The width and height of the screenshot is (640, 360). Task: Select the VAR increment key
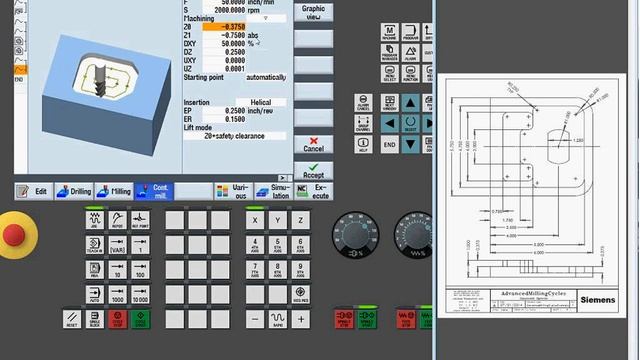tap(117, 245)
